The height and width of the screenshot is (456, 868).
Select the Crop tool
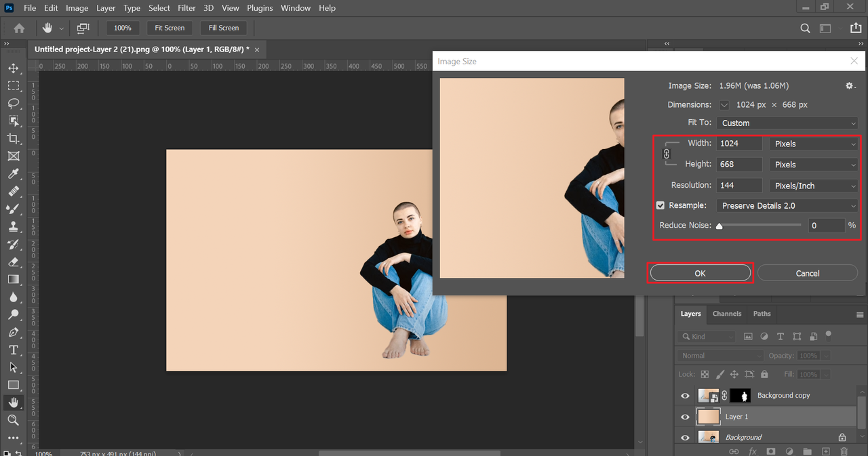[13, 138]
